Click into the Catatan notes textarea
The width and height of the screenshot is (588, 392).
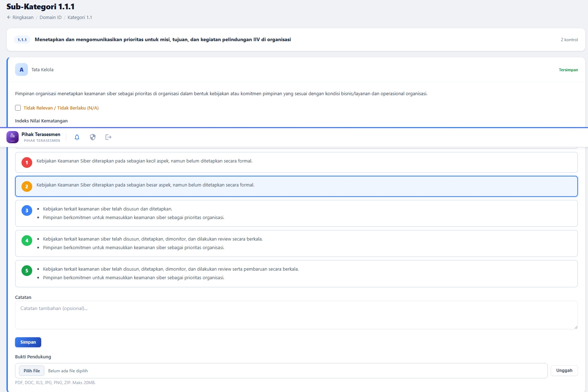[296, 315]
